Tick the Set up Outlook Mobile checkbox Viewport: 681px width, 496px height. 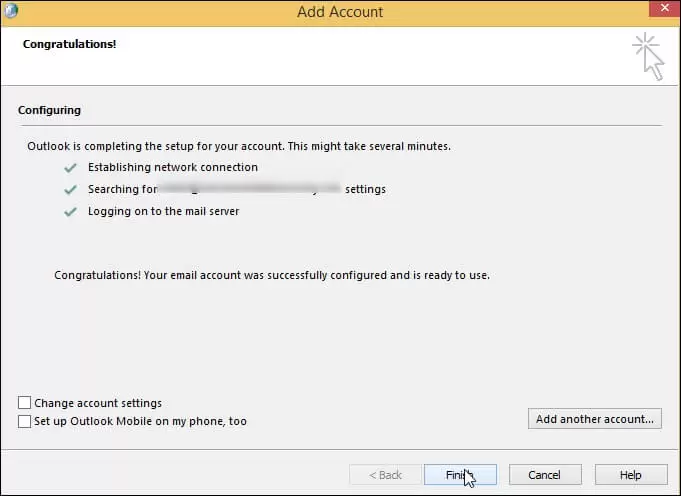point(24,421)
